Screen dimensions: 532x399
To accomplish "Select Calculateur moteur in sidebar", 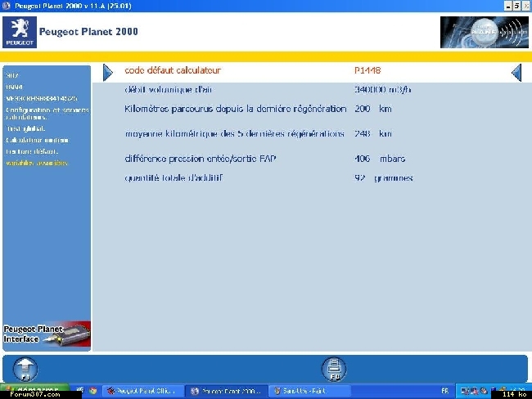I will coord(38,140).
